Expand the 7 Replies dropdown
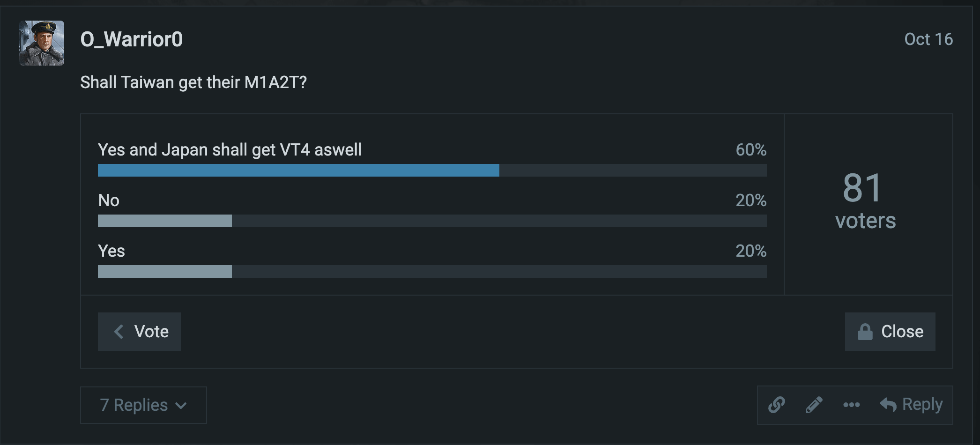Viewport: 980px width, 445px height. click(134, 405)
